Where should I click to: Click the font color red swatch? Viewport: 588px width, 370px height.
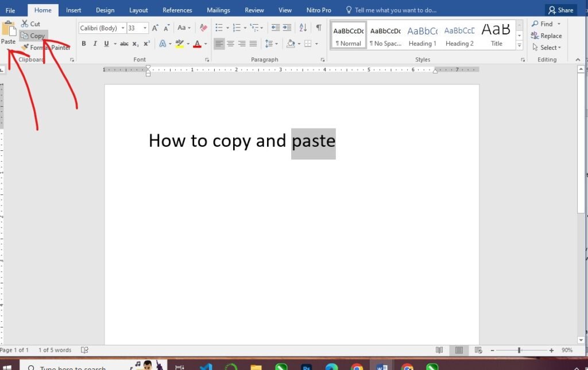197,44
